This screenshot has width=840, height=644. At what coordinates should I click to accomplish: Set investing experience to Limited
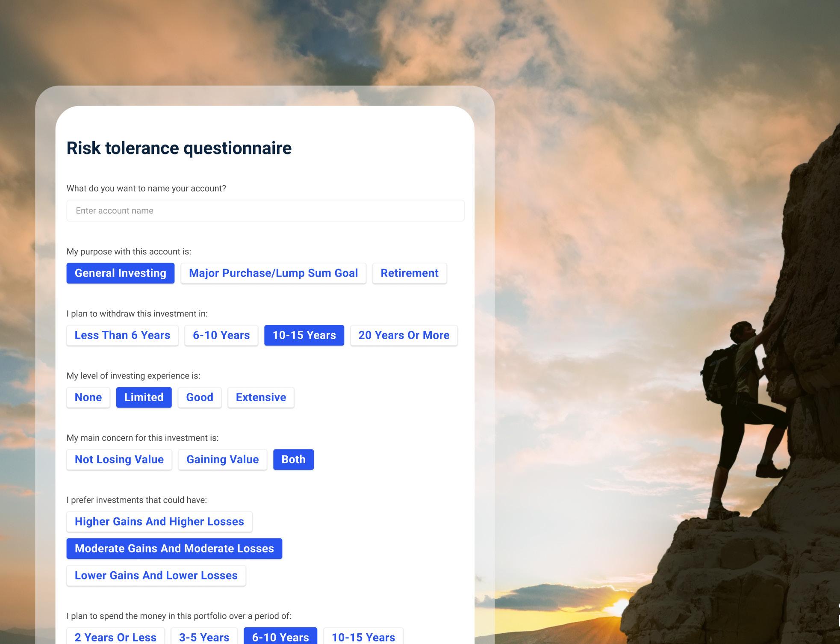(144, 397)
